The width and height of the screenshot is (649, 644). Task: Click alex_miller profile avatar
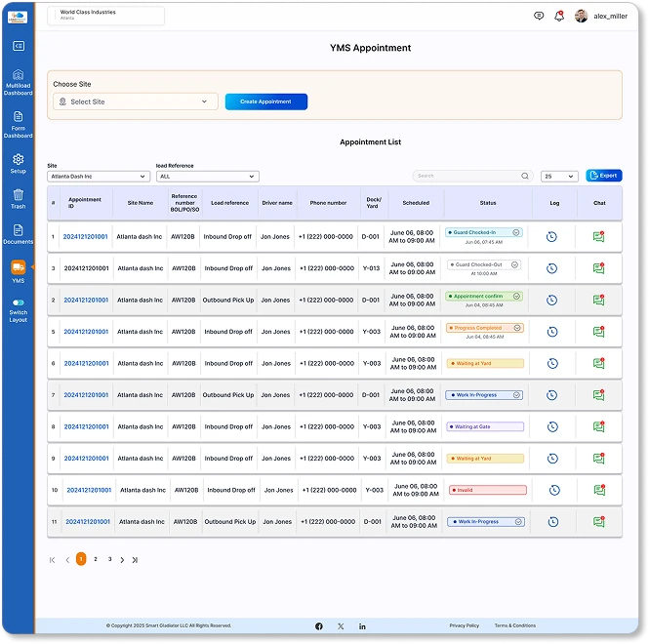pos(581,17)
